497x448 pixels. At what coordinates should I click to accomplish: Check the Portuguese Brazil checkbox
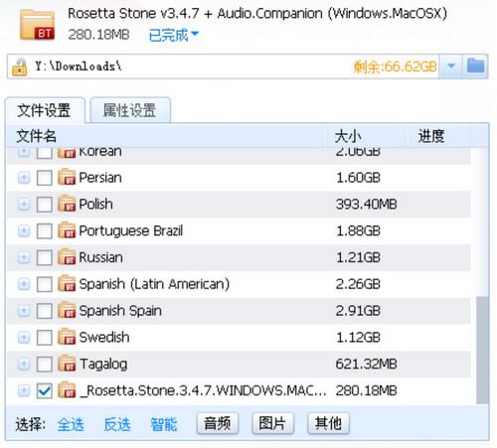(x=45, y=231)
